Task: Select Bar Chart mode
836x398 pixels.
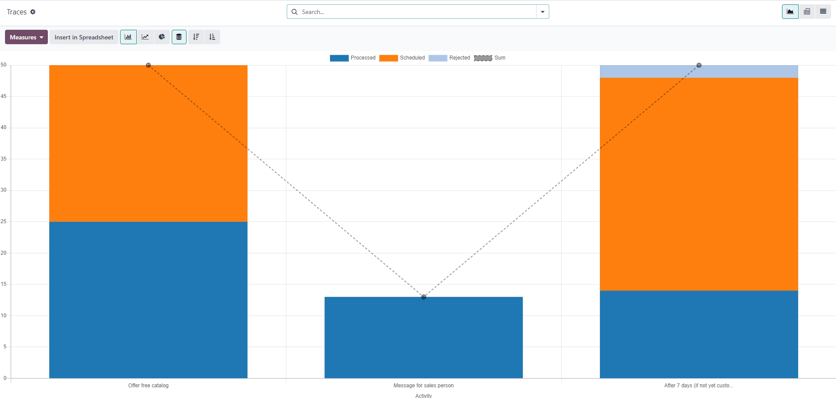Action: click(x=128, y=37)
